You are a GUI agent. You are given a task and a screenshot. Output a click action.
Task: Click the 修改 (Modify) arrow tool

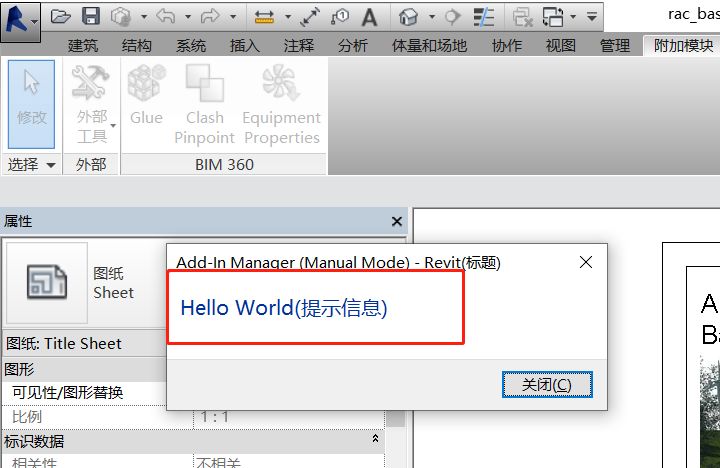(x=31, y=104)
